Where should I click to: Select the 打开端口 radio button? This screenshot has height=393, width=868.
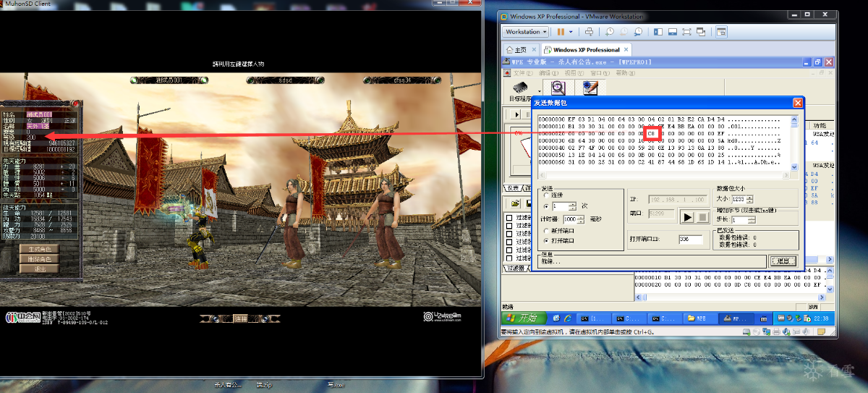pos(545,240)
